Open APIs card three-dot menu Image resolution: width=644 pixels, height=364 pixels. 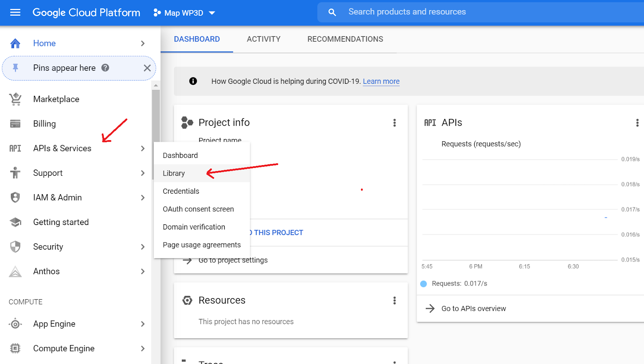click(x=637, y=123)
